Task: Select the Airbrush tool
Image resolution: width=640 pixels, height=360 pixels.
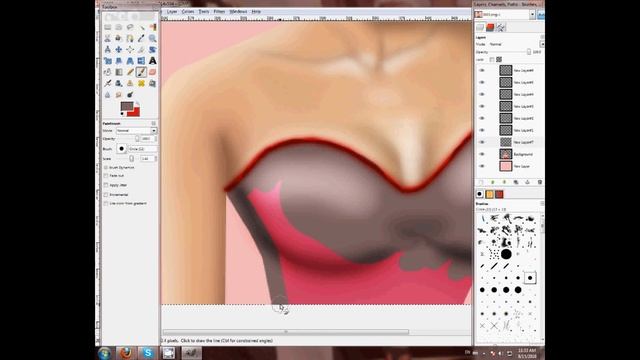Action: pyautogui.click(x=107, y=83)
